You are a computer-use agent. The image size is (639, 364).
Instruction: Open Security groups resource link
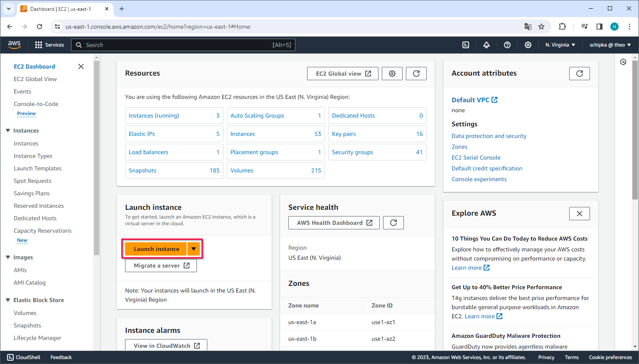(x=352, y=152)
